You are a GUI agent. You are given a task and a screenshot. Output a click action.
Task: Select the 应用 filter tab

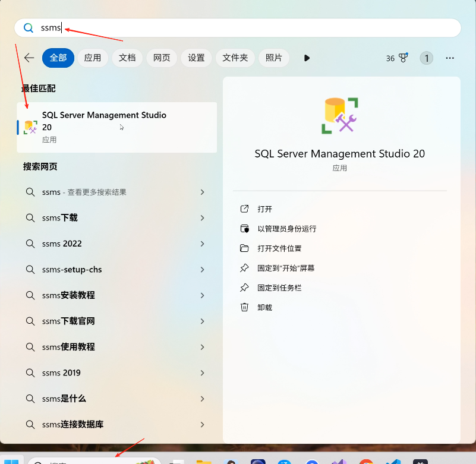[93, 58]
